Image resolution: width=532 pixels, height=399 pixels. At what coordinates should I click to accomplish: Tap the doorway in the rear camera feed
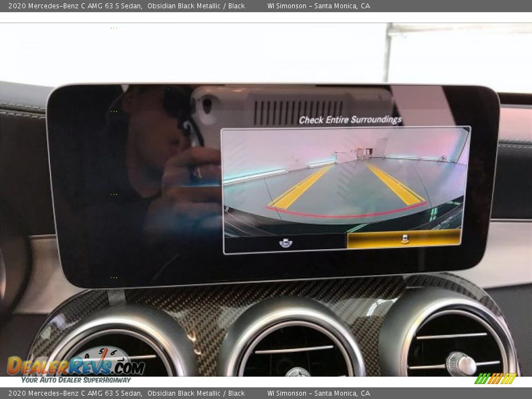point(364,153)
